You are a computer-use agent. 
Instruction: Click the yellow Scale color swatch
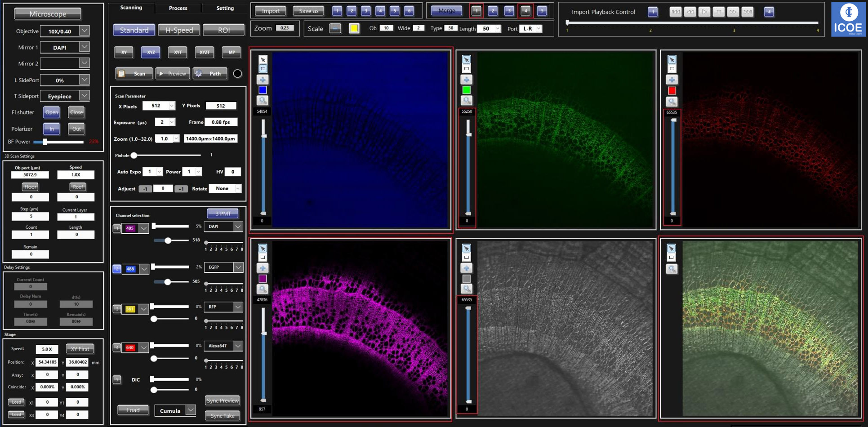pos(354,29)
